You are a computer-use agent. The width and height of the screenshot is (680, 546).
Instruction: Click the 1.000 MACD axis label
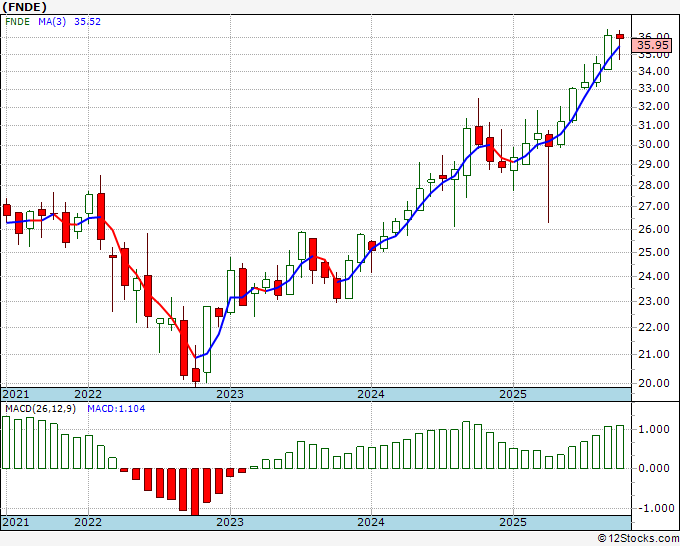(x=654, y=429)
